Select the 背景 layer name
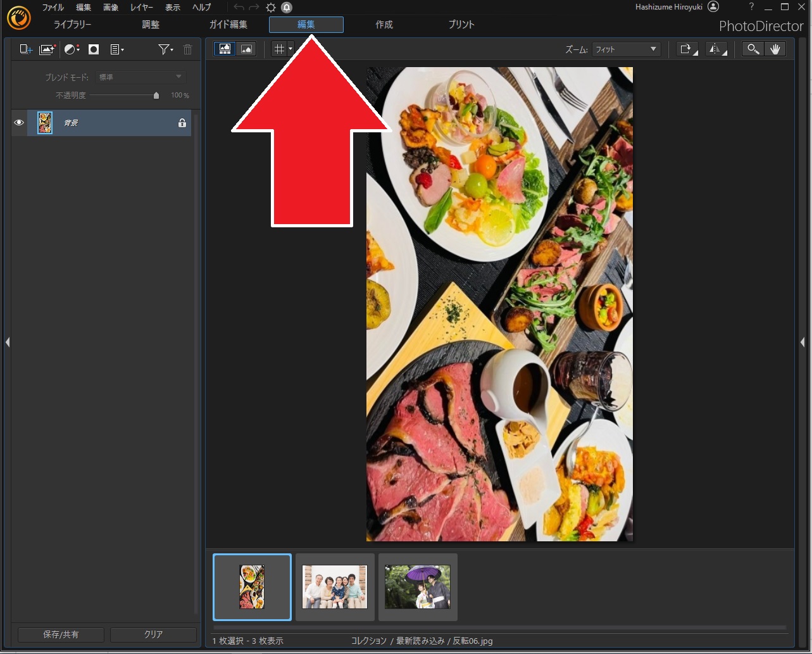The image size is (812, 654). [71, 123]
